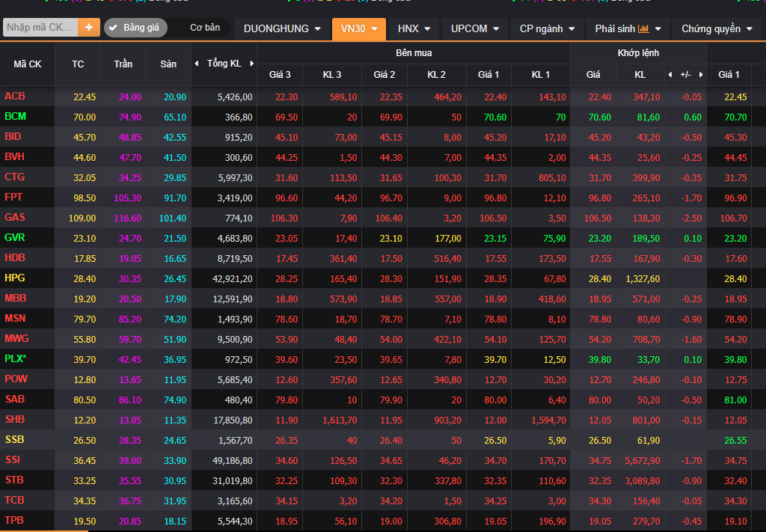Click left arrow beside the +/- column
Screen dimensions: 766x532
[670, 75]
